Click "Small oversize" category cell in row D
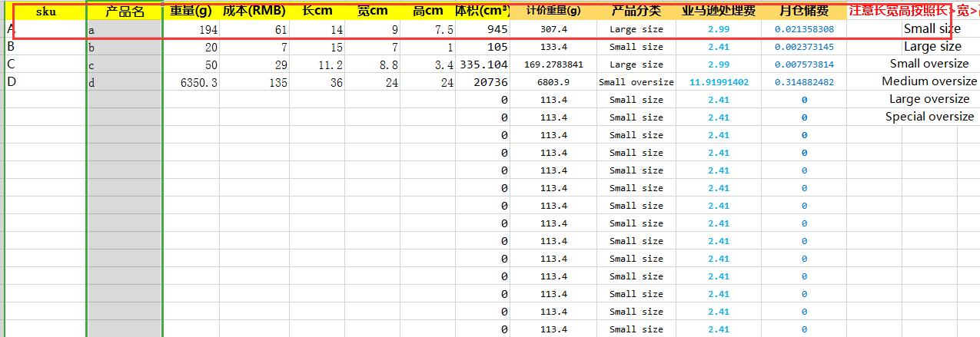Viewport: 980px width, 337px height. click(636, 83)
